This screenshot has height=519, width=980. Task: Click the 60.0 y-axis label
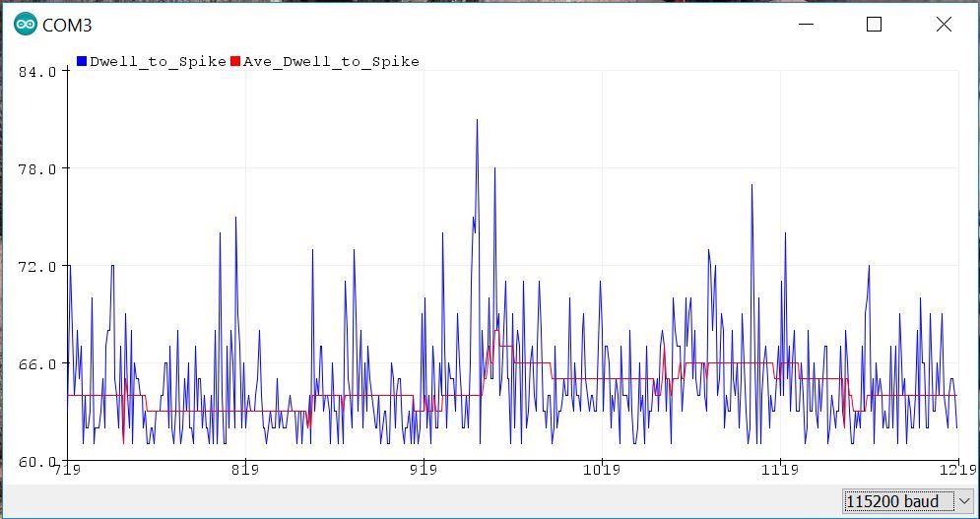38,461
